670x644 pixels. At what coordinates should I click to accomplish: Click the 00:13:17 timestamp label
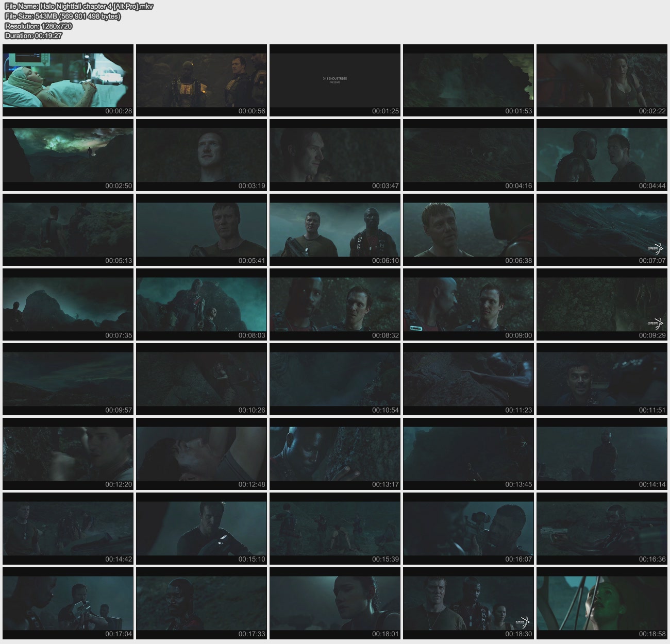point(385,484)
